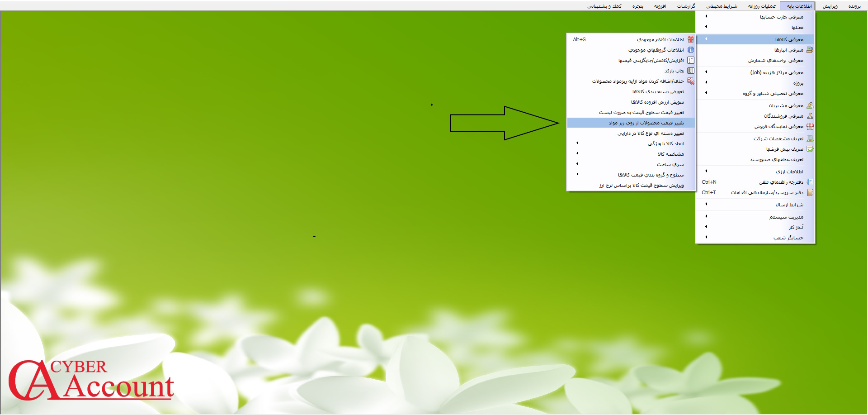Choose 'ويرايش سطوح قيمت كالا براساس نرخ ارز'
This screenshot has height=415, width=868.
tap(631, 185)
